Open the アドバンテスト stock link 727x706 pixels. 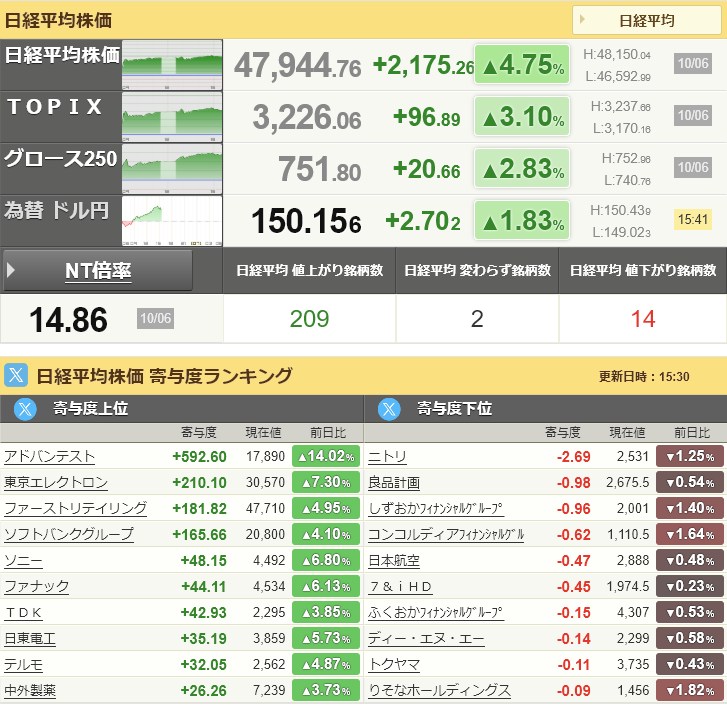coord(50,456)
